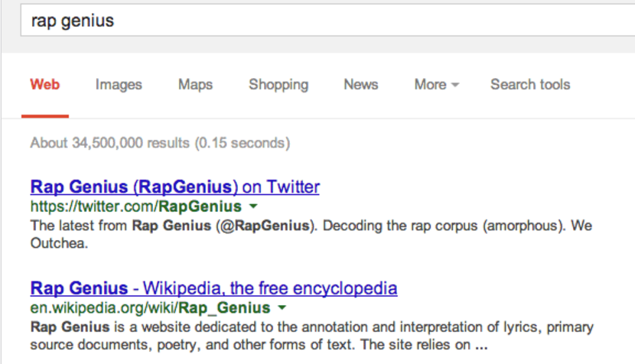Open the Shopping results tab

pos(278,85)
